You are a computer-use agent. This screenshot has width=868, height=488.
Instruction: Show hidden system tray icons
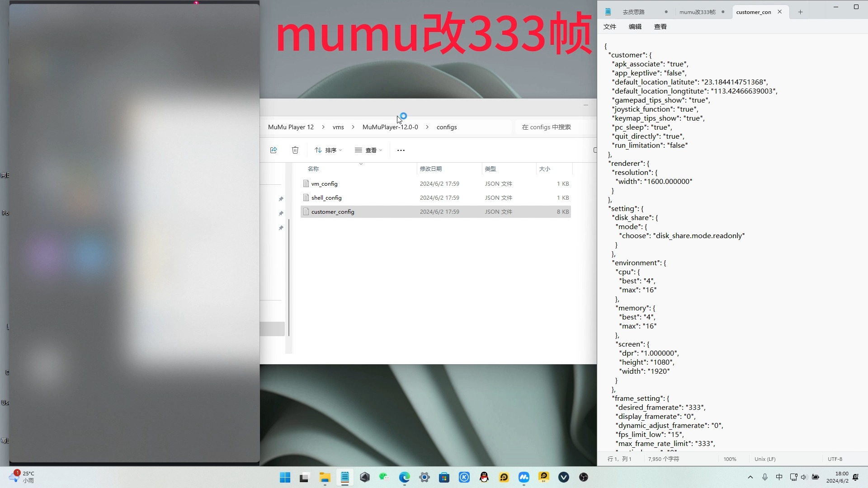pyautogui.click(x=750, y=477)
